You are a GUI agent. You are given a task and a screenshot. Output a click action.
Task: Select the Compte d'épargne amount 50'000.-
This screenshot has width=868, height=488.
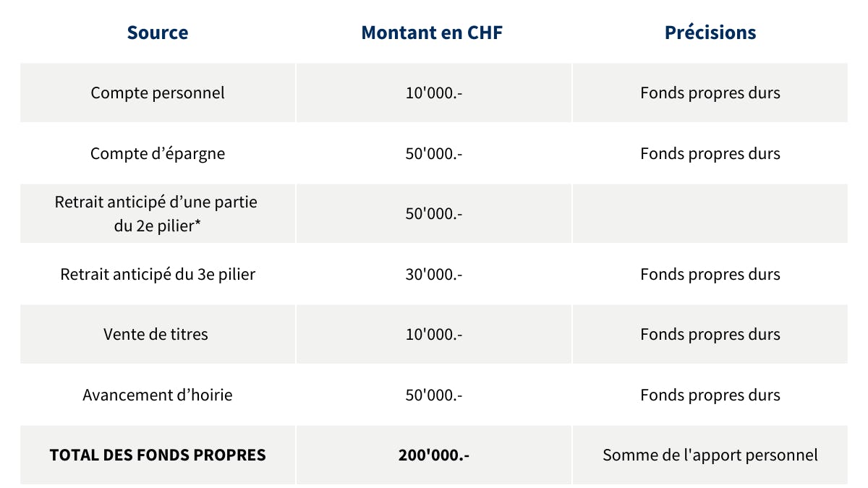tap(434, 154)
